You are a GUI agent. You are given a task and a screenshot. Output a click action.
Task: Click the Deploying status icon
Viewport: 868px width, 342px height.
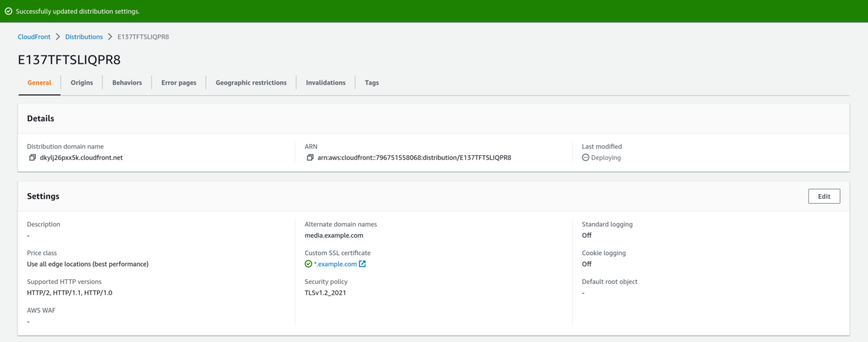586,158
